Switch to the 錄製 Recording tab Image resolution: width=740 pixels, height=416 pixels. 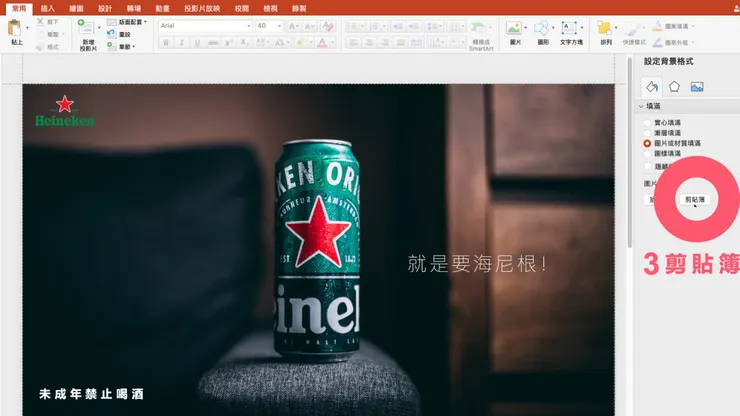(299, 8)
